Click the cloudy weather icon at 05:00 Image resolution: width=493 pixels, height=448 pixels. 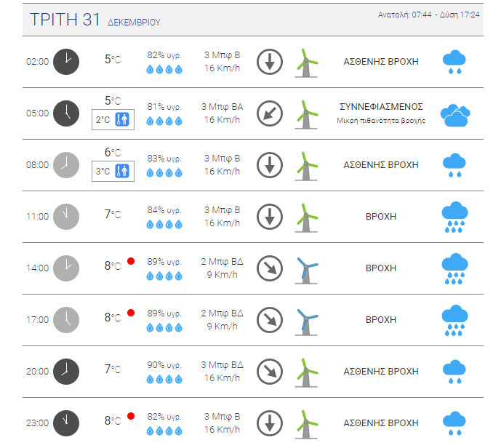point(455,116)
